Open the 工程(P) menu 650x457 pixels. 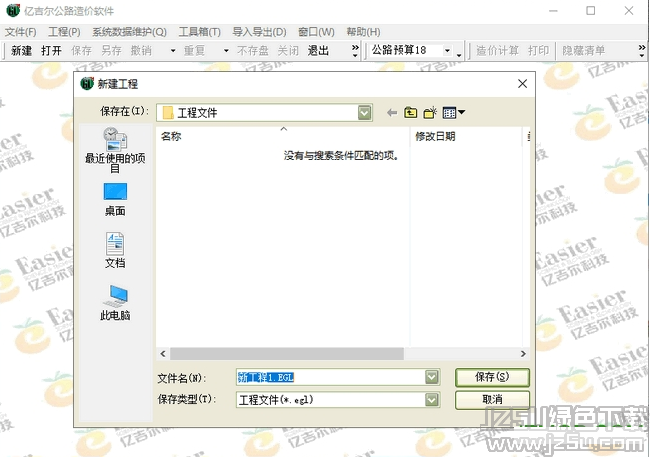[x=64, y=32]
